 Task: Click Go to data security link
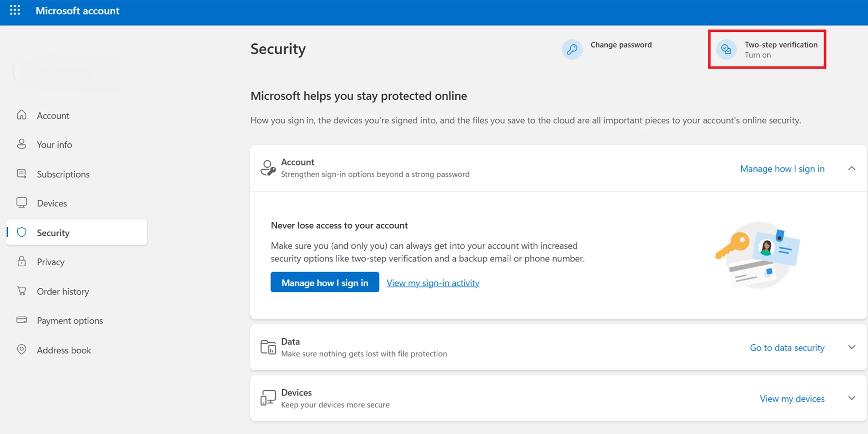[x=787, y=348]
